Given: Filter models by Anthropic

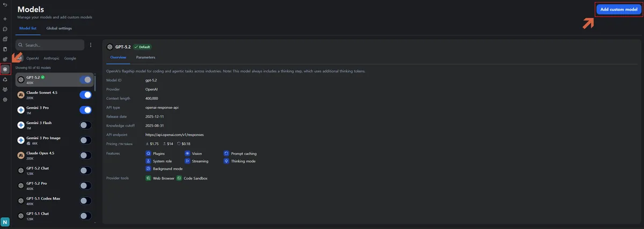Looking at the screenshot, I should (x=52, y=58).
